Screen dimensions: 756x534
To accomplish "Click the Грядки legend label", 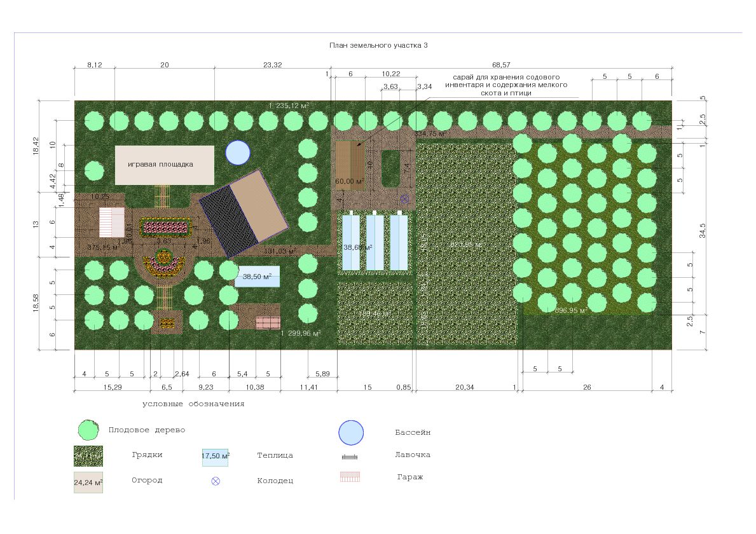I will [147, 455].
